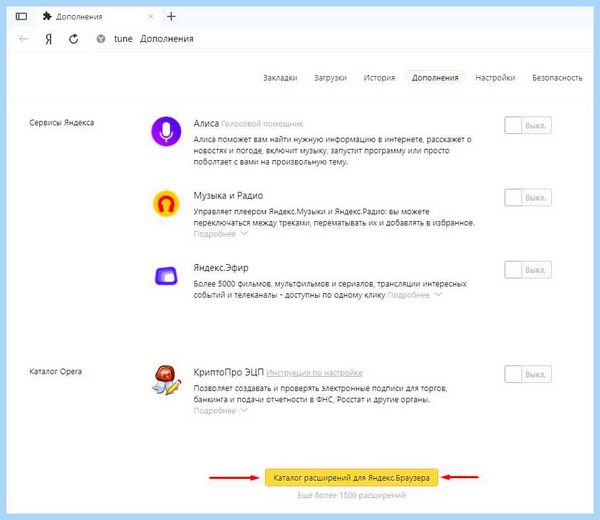The image size is (600, 520).
Task: Open Инструкция по настройке link
Action: 314,373
